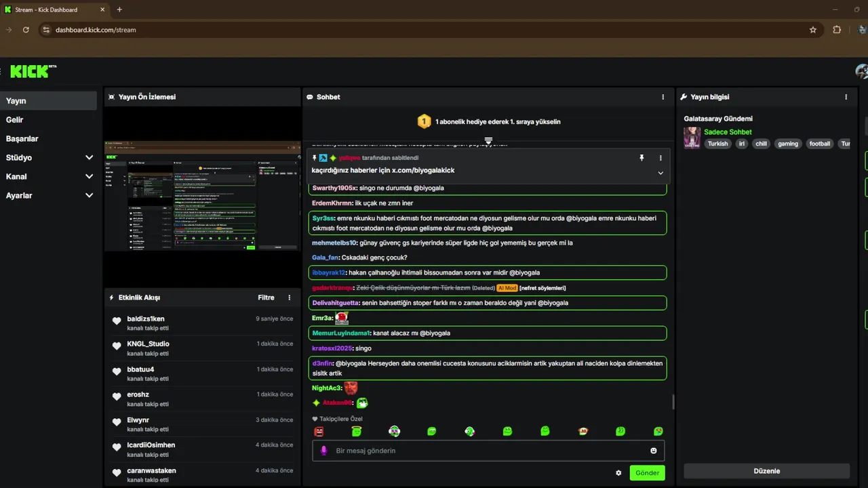868x488 pixels.
Task: Open the emoji picker in the message box
Action: pyautogui.click(x=654, y=451)
